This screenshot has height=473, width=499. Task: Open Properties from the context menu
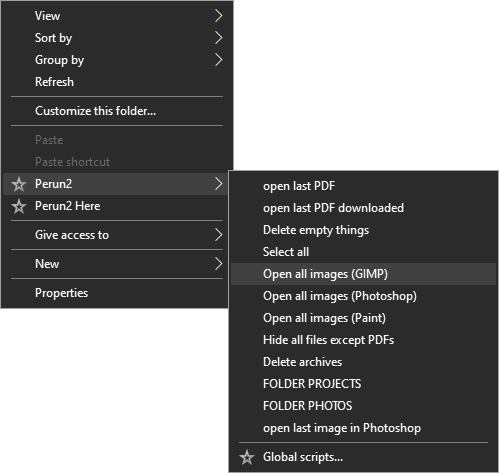(115, 293)
